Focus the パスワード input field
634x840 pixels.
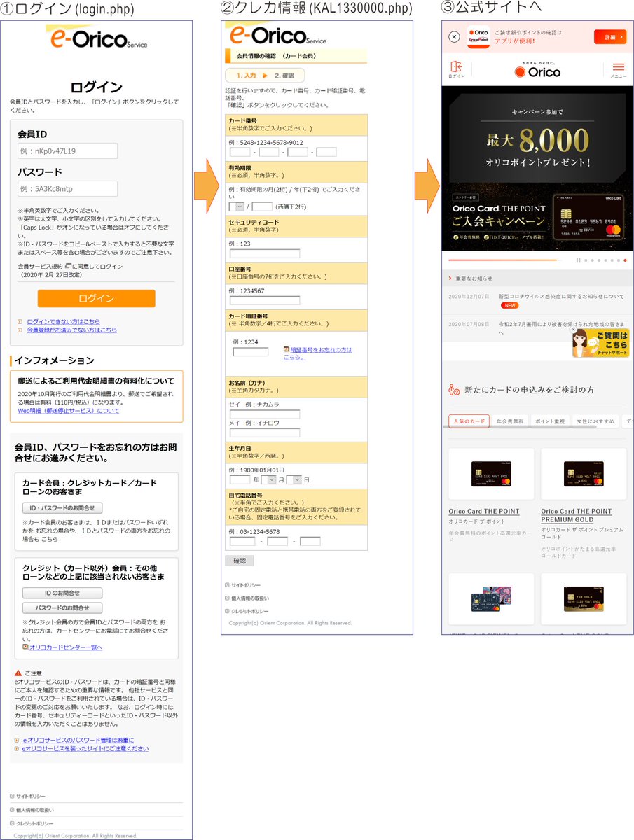point(67,188)
